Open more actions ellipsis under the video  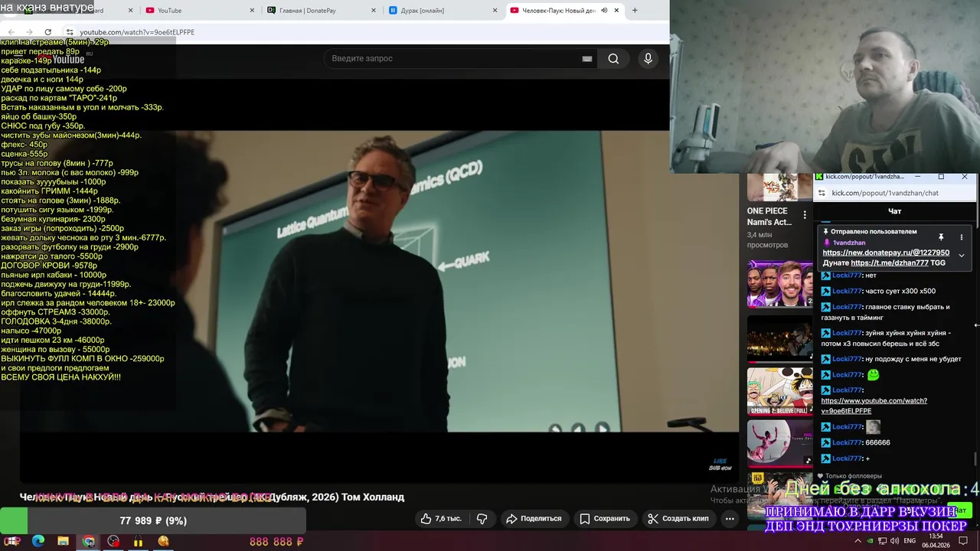[x=730, y=519]
